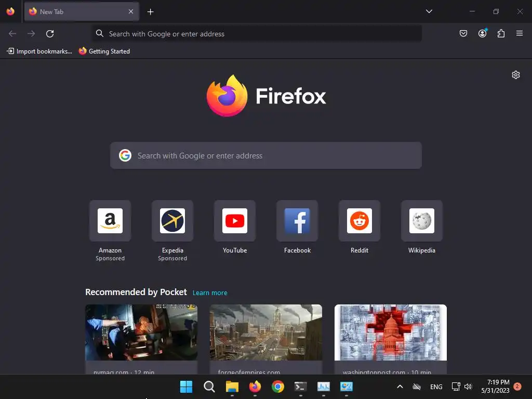Image resolution: width=532 pixels, height=399 pixels.
Task: Expand the hidden system tray icons chevron
Action: click(400, 387)
